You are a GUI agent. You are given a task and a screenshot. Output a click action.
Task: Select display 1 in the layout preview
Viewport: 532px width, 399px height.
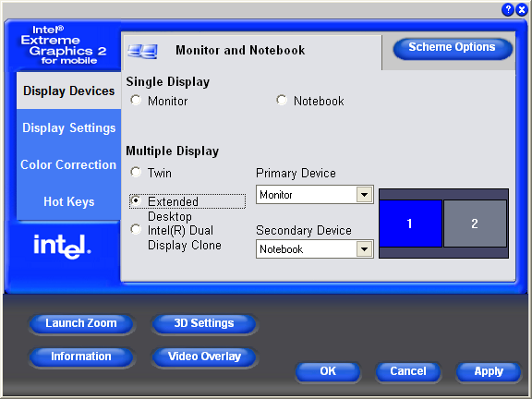coord(410,224)
